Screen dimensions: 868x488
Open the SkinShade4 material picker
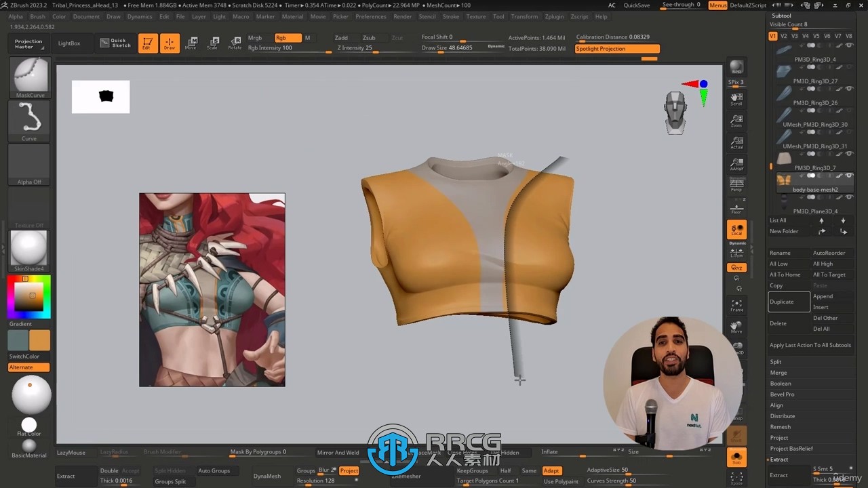point(29,251)
